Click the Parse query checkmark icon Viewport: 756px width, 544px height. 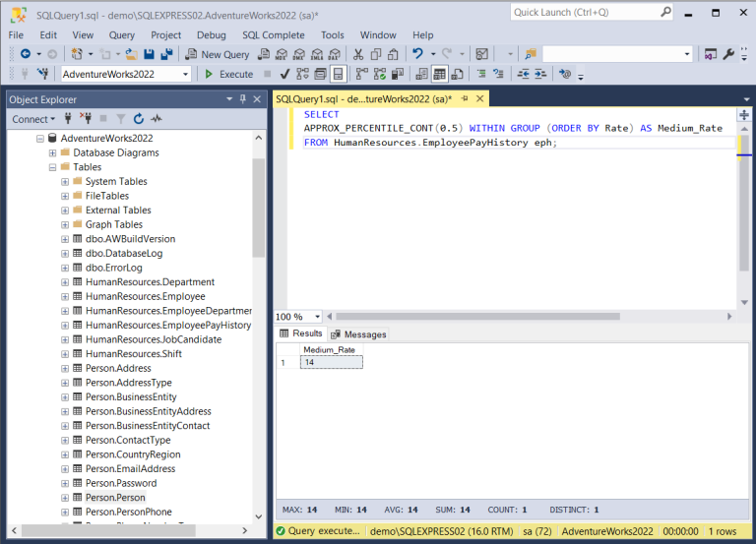coord(284,74)
